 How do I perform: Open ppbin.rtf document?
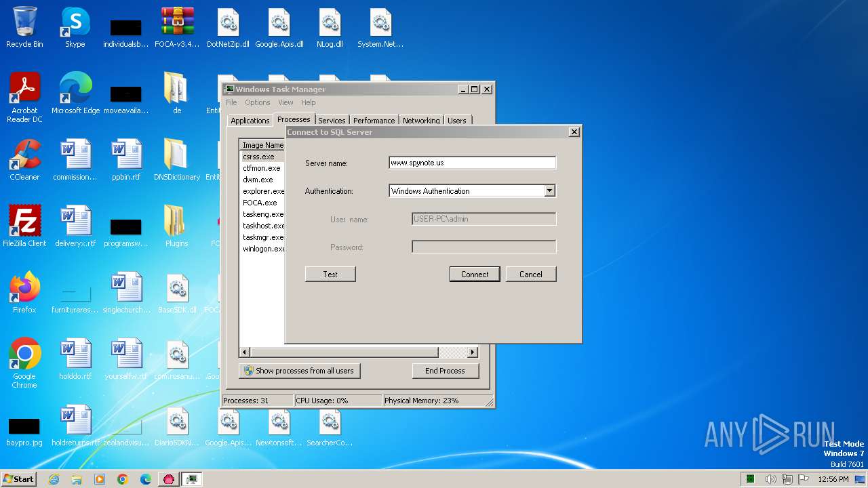pos(126,160)
